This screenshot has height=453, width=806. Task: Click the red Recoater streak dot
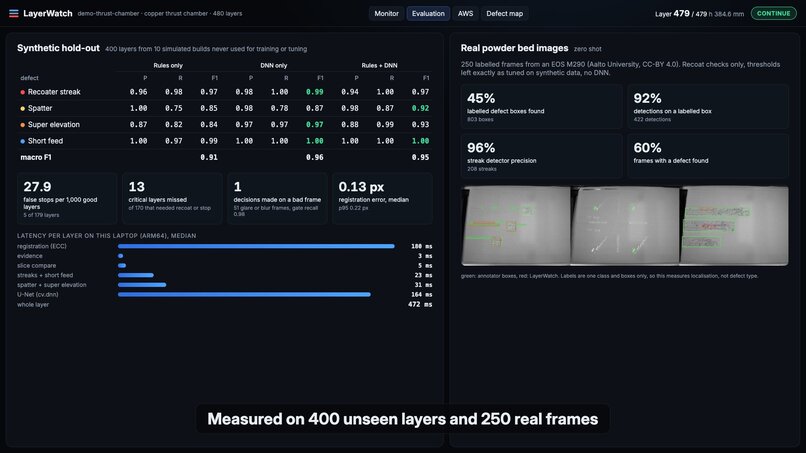point(23,92)
